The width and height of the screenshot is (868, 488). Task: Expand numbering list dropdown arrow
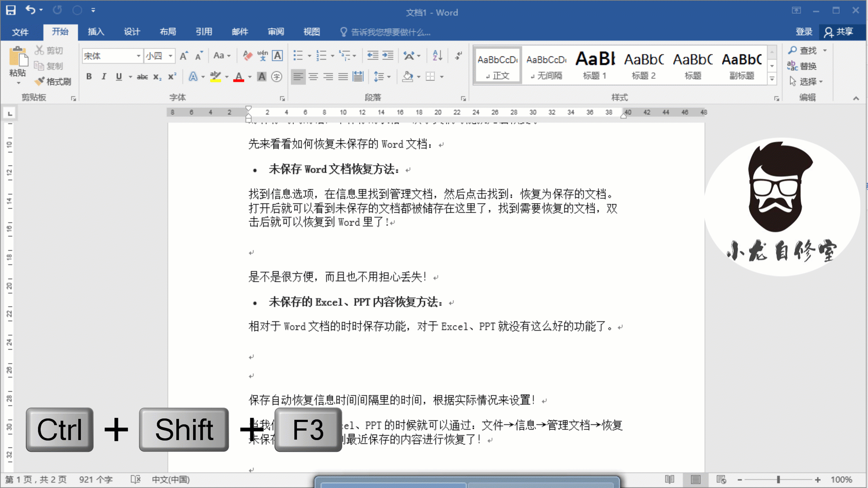click(x=333, y=56)
